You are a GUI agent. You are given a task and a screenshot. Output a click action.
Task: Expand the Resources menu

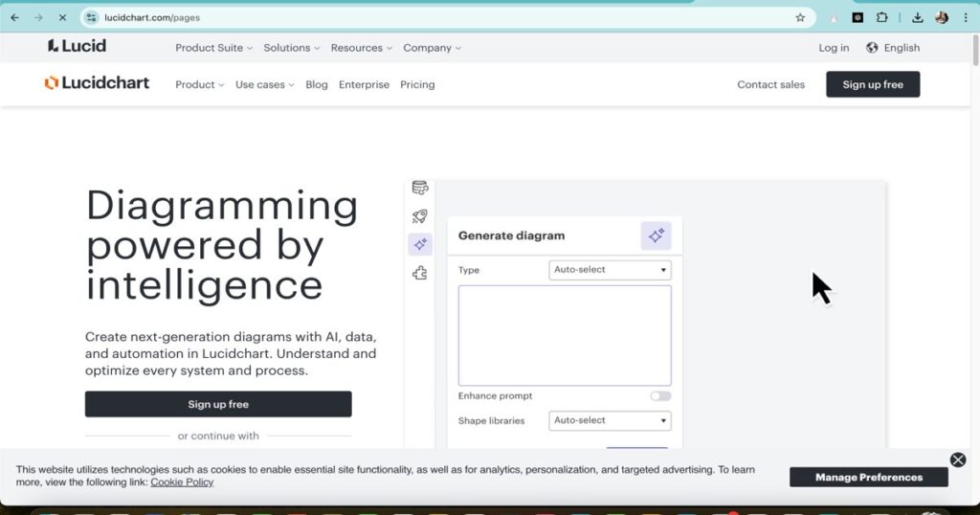pos(361,48)
